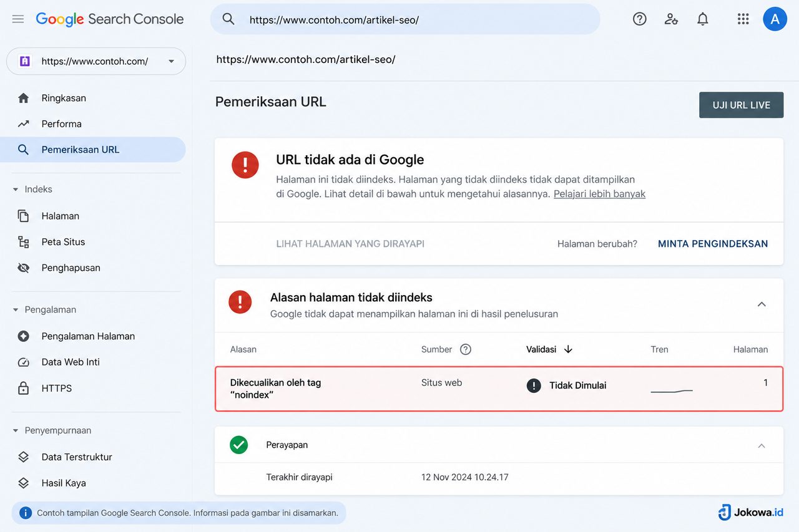Click the info icon in bottom notice
799x532 pixels.
click(26, 513)
